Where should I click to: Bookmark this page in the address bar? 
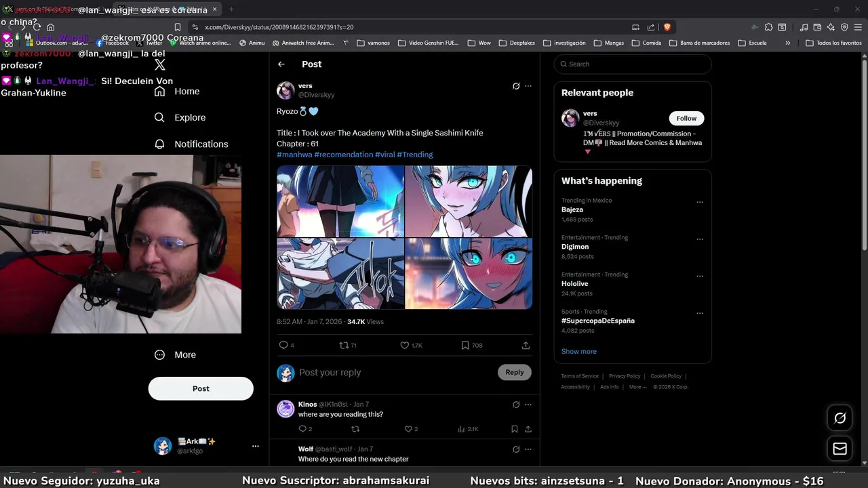pyautogui.click(x=178, y=27)
